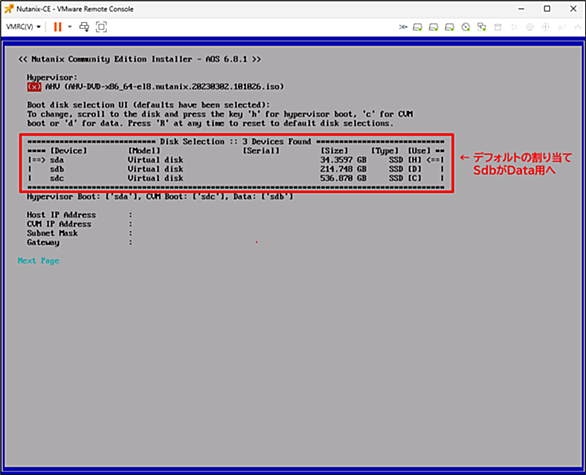Click the [C] use marker for sdc
Viewport: 586px width, 475px height.
coord(414,178)
